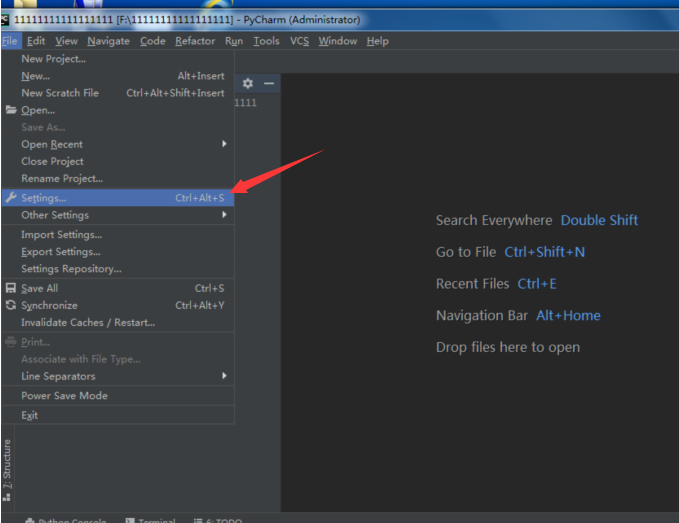Select Settings Repository... entry
Viewport: 679px width, 523px height.
tap(118, 268)
